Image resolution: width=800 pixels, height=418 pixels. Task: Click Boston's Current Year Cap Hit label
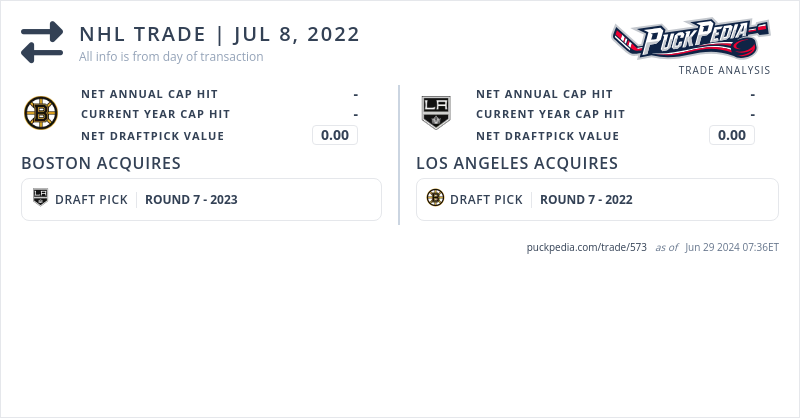pyautogui.click(x=155, y=114)
